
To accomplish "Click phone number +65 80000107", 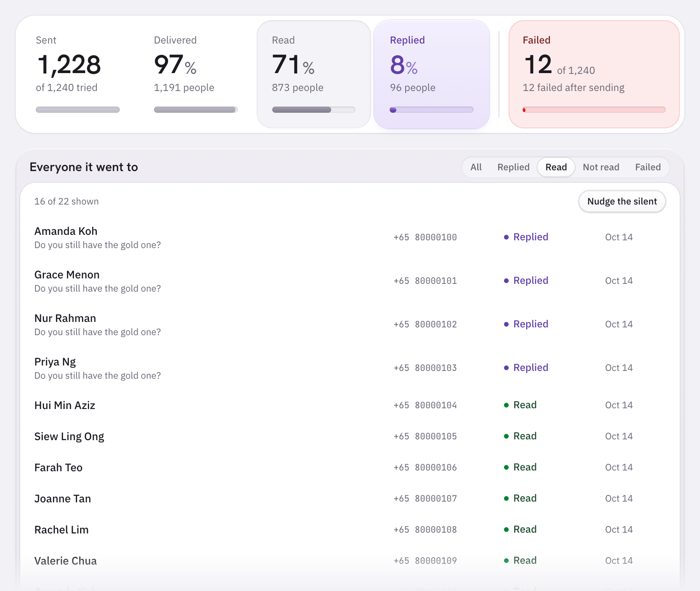I will coord(425,498).
